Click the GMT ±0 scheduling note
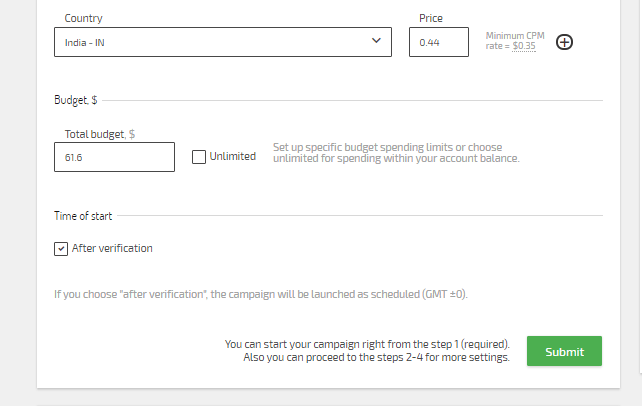The width and height of the screenshot is (642, 406). (261, 294)
